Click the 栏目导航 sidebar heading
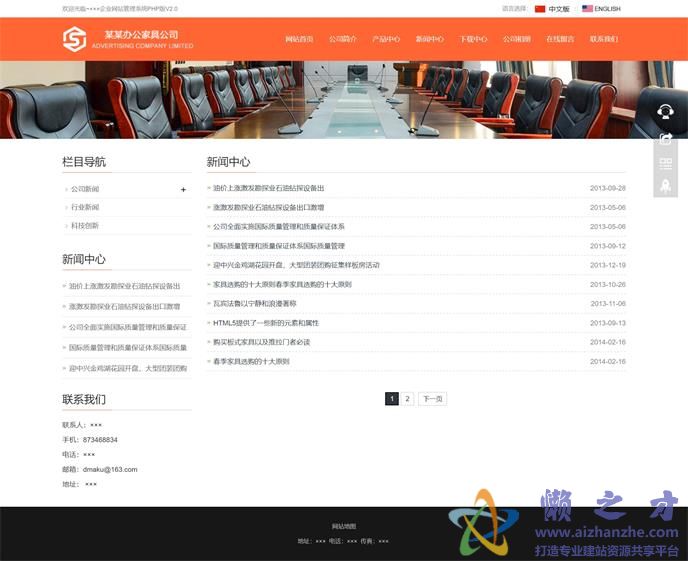The height and width of the screenshot is (561, 688). pyautogui.click(x=84, y=162)
